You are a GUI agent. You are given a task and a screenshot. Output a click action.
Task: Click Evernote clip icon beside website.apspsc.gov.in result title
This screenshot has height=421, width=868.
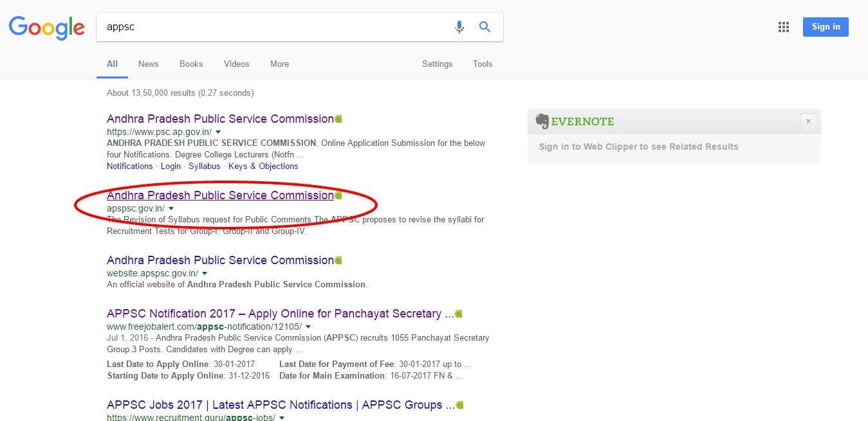click(338, 260)
